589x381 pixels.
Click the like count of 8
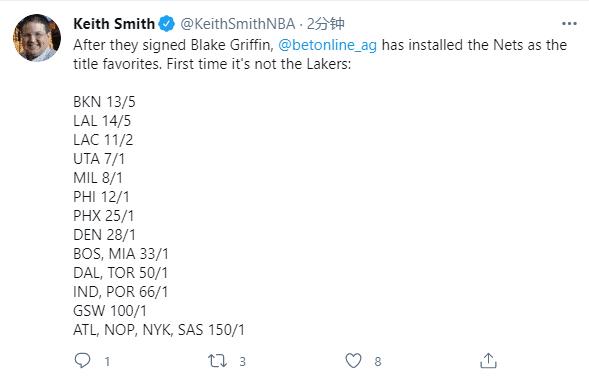[x=378, y=361]
